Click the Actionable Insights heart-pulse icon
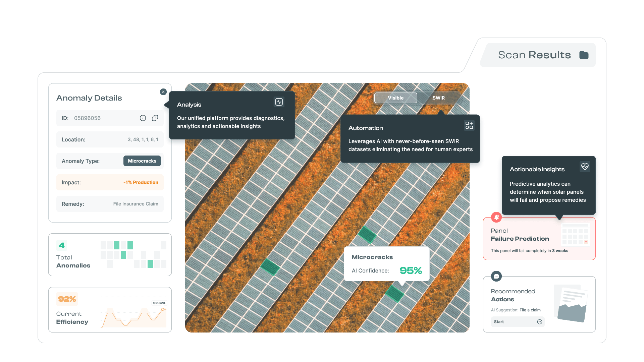This screenshot has height=362, width=644. [x=585, y=167]
